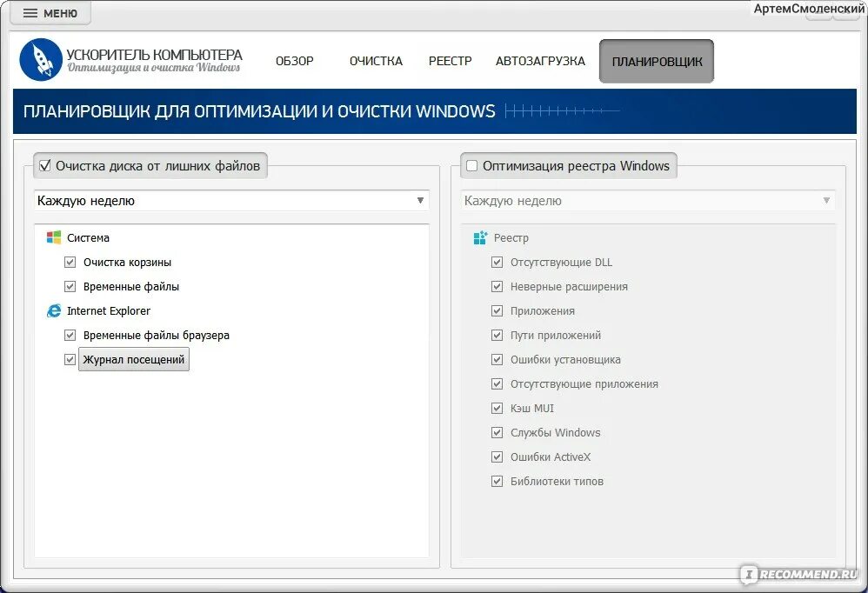Click the Windows flag icon beside Система
The width and height of the screenshot is (868, 593).
pos(54,238)
